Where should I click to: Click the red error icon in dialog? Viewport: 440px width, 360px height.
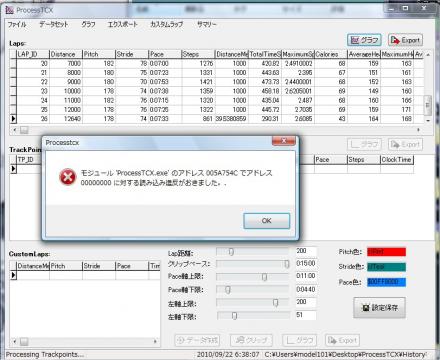point(68,177)
